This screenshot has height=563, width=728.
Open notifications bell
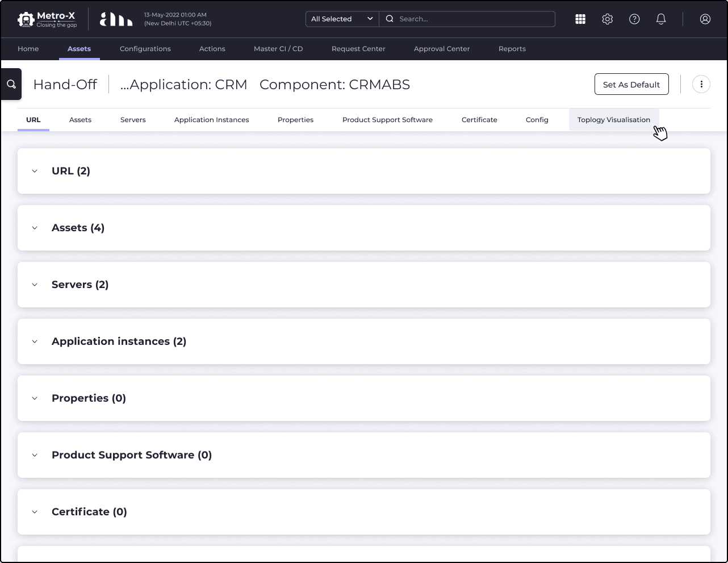click(661, 19)
